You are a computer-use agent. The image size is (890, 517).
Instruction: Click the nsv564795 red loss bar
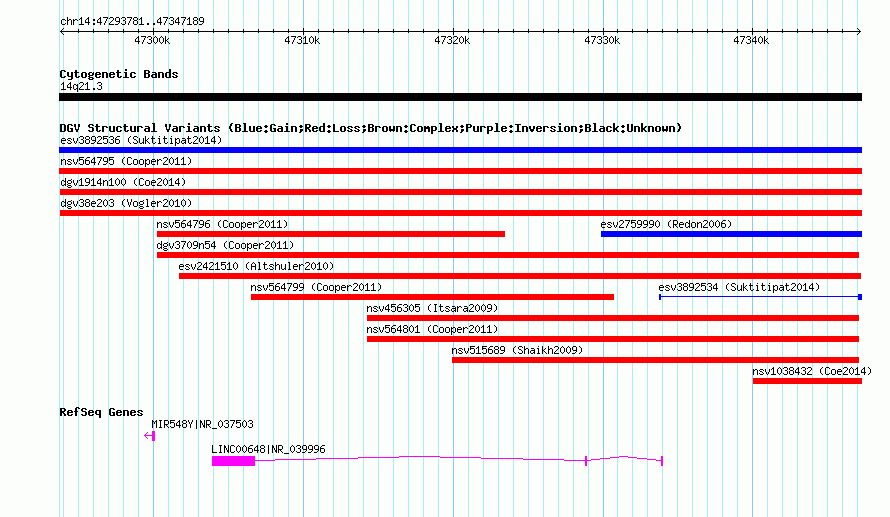tap(460, 171)
